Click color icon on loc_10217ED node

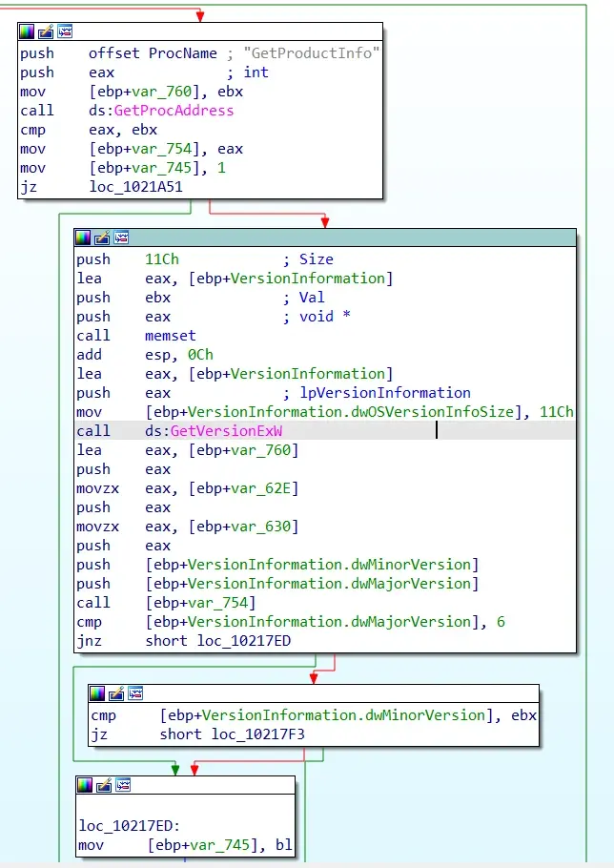(x=85, y=784)
